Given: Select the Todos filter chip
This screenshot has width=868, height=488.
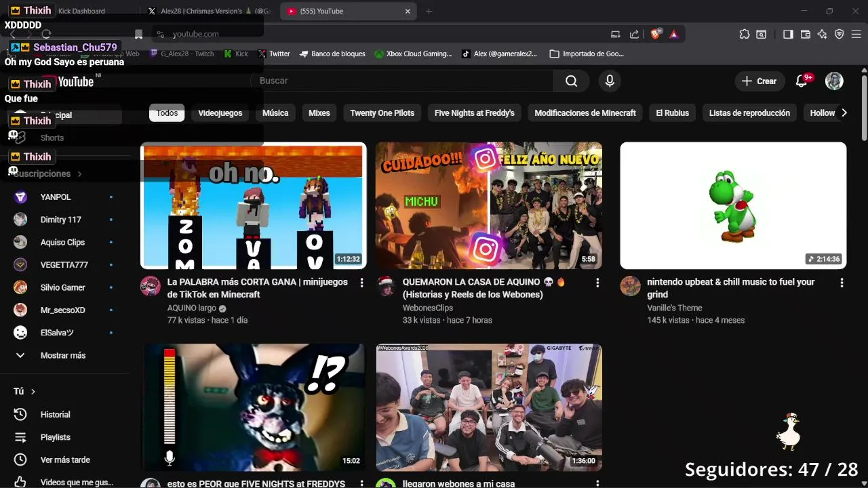Looking at the screenshot, I should click(167, 113).
